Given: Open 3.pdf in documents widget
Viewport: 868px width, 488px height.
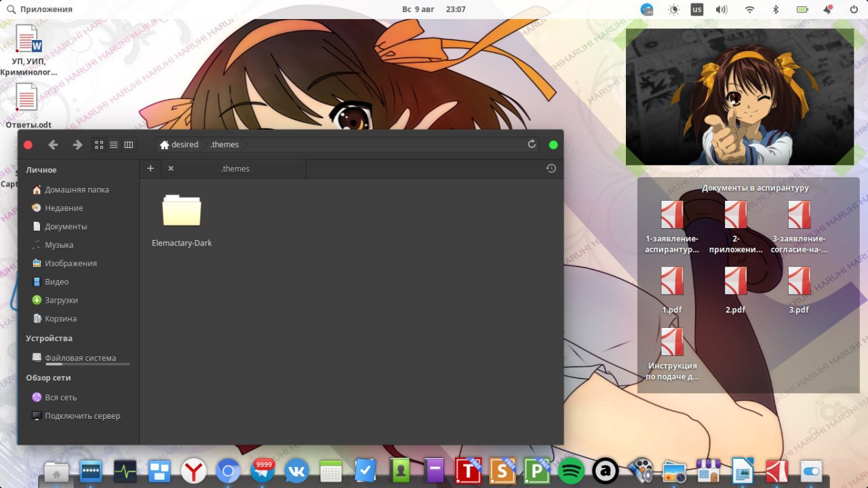Looking at the screenshot, I should click(800, 290).
